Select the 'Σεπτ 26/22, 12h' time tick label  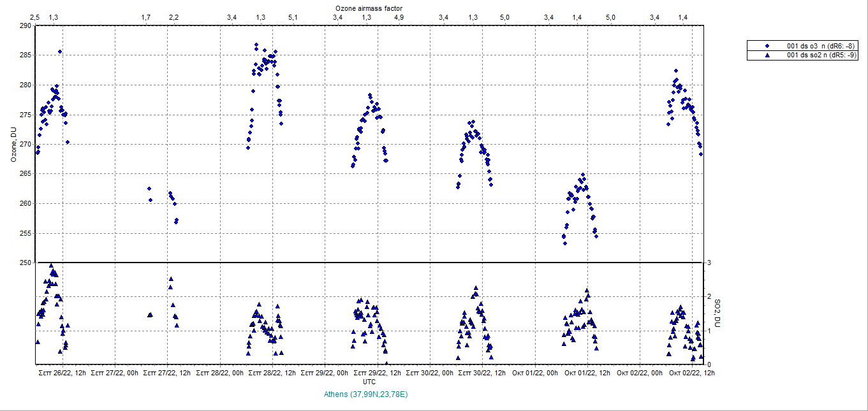coord(63,373)
